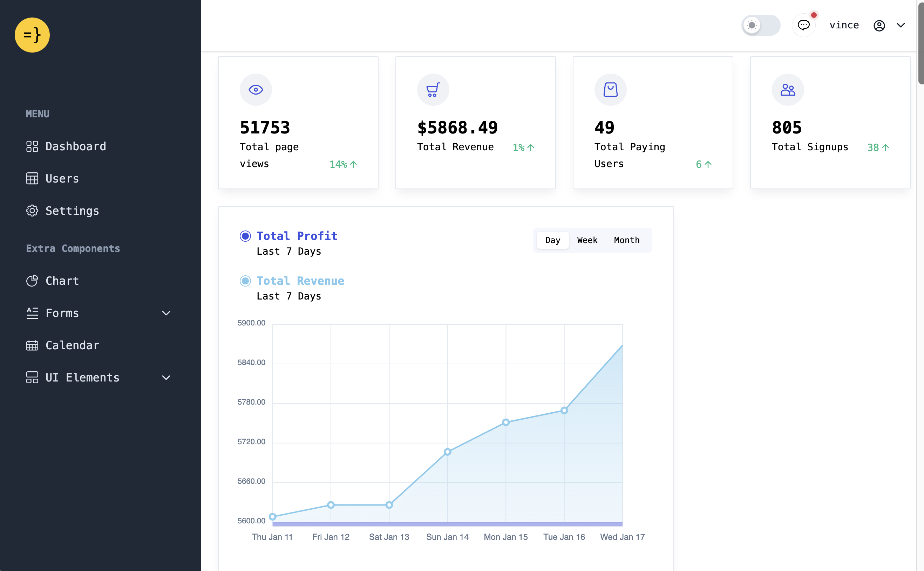Click the purple profit bar along chart bottom

[x=447, y=524]
